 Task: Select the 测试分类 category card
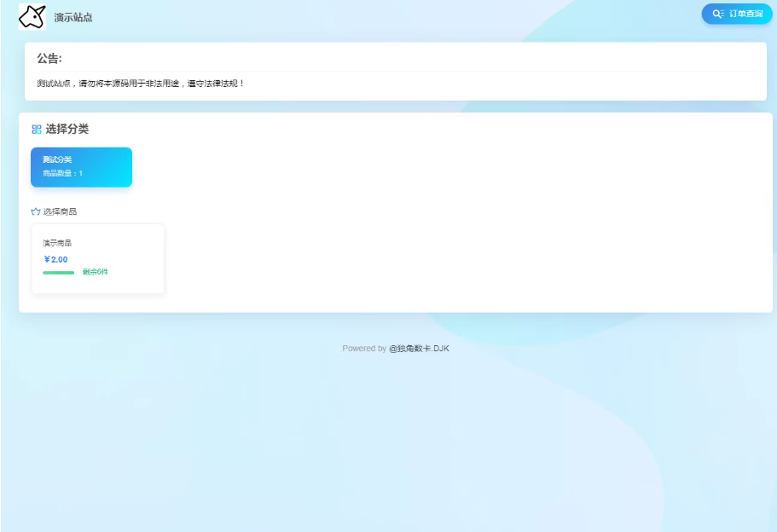[81, 166]
